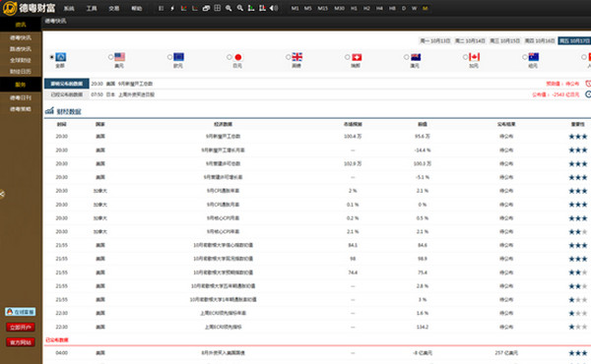591x364 pixels.
Task: Click the speaker sound icon in toolbar
Action: 274,8
